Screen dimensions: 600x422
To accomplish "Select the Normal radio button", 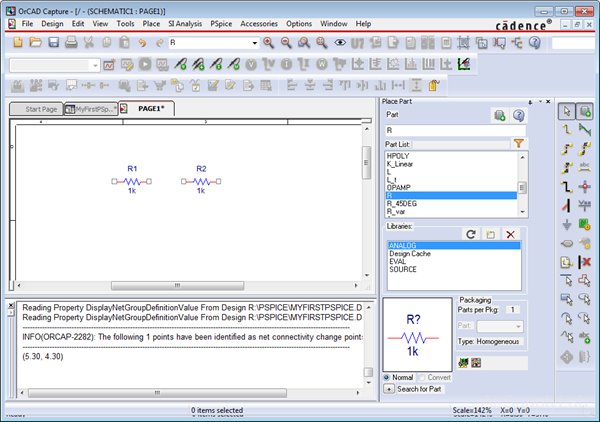I will pos(387,377).
